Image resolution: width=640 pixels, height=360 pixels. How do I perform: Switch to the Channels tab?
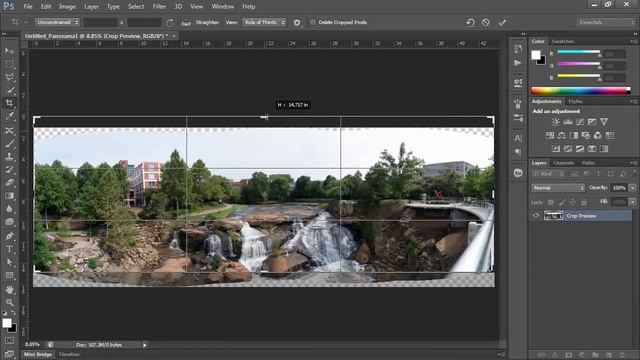(x=564, y=163)
